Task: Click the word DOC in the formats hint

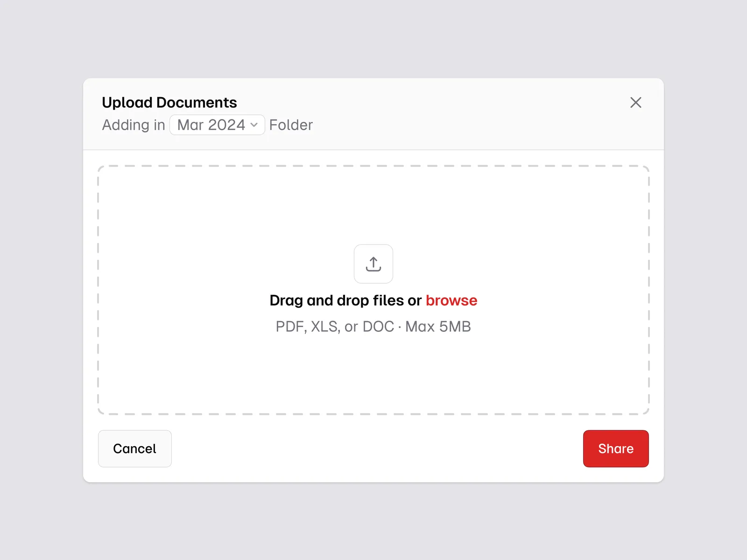Action: tap(378, 327)
